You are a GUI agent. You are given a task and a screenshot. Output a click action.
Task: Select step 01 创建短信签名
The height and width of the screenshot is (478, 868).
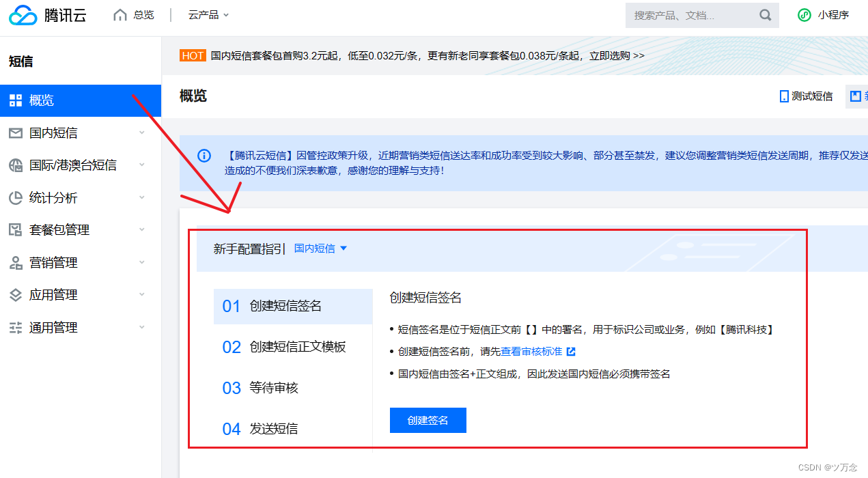pyautogui.click(x=293, y=306)
